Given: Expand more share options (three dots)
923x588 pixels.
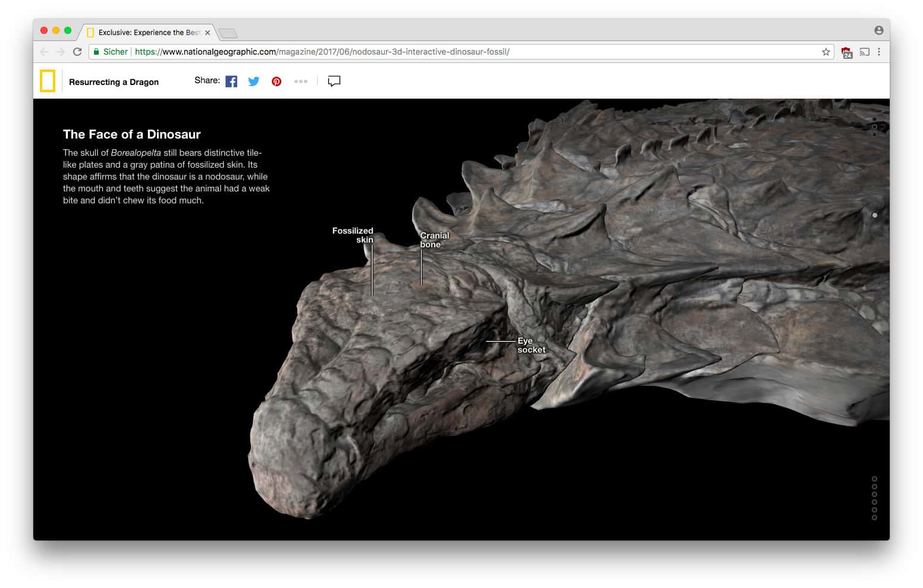Looking at the screenshot, I should (x=301, y=81).
